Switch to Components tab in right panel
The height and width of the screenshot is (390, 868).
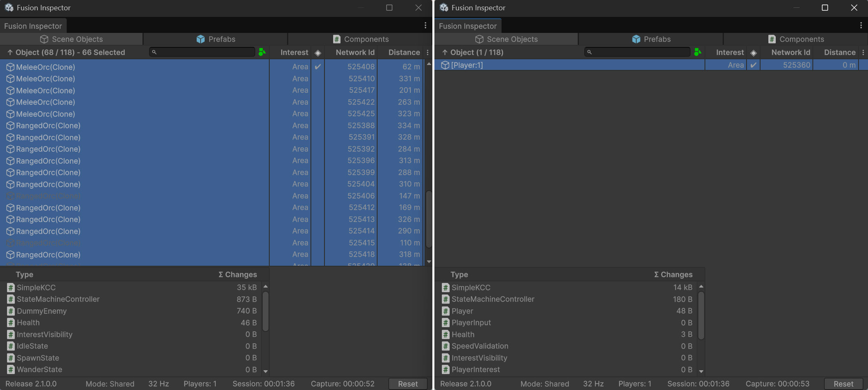click(796, 39)
